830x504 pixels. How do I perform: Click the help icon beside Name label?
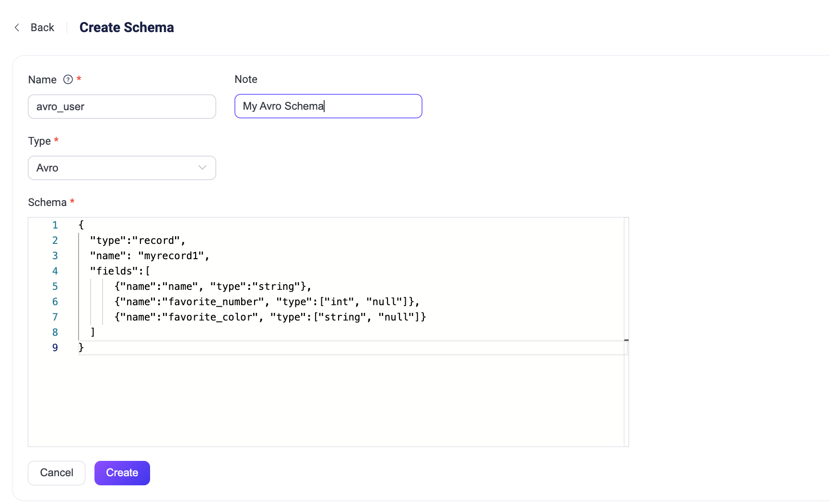point(68,80)
